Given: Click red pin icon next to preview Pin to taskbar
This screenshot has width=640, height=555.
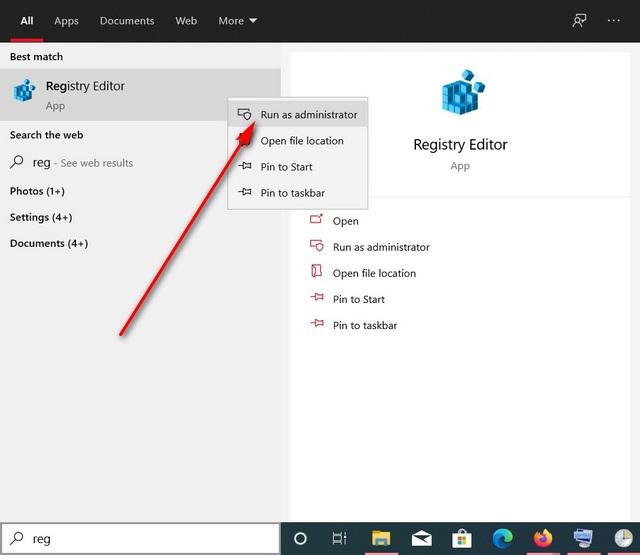Looking at the screenshot, I should point(317,323).
